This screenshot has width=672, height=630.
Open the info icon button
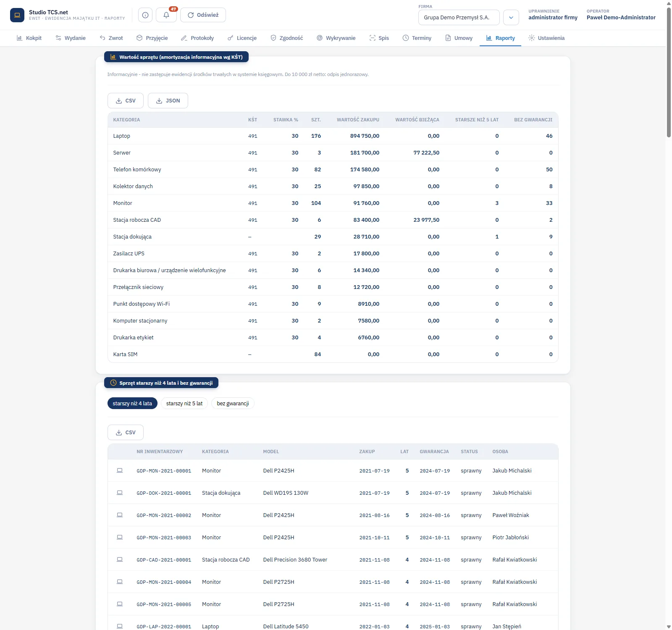click(x=145, y=15)
